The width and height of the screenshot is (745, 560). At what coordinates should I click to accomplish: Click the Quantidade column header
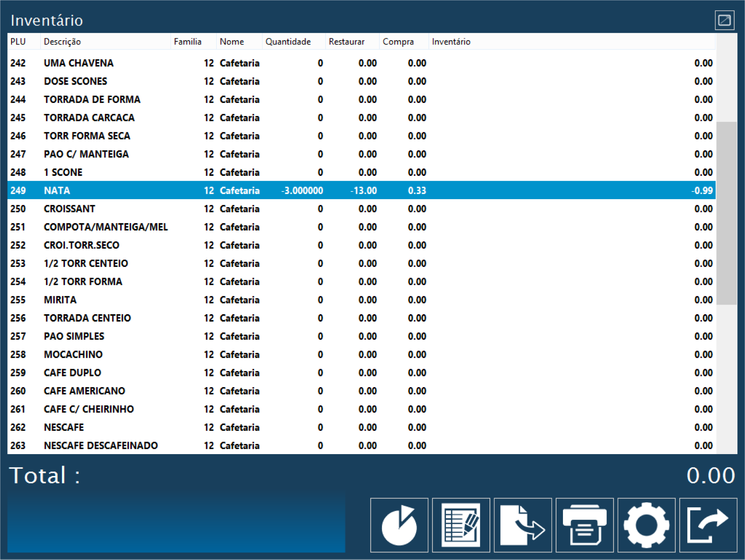click(288, 42)
